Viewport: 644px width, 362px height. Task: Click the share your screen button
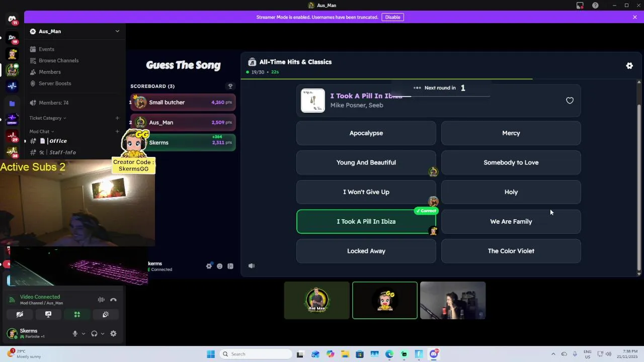coord(48,314)
